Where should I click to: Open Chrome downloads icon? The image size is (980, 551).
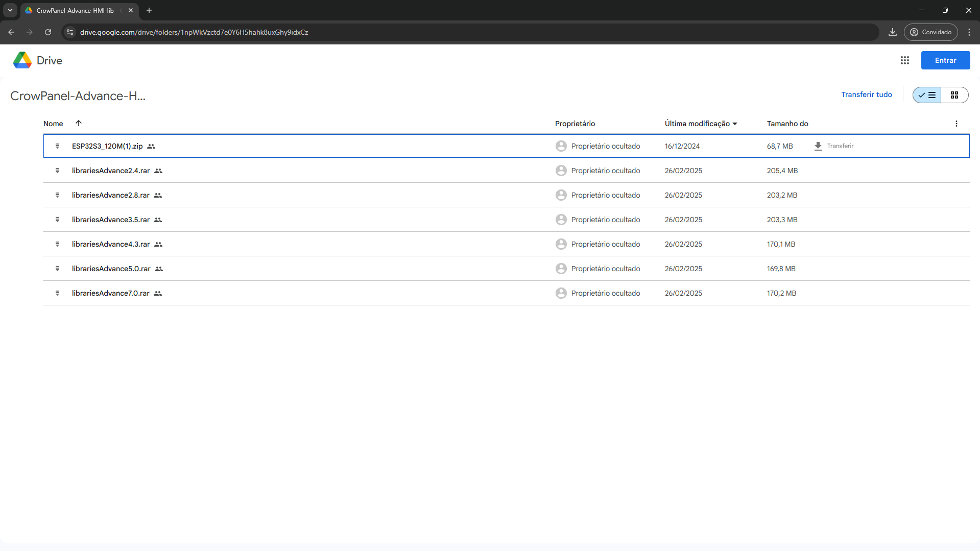892,32
